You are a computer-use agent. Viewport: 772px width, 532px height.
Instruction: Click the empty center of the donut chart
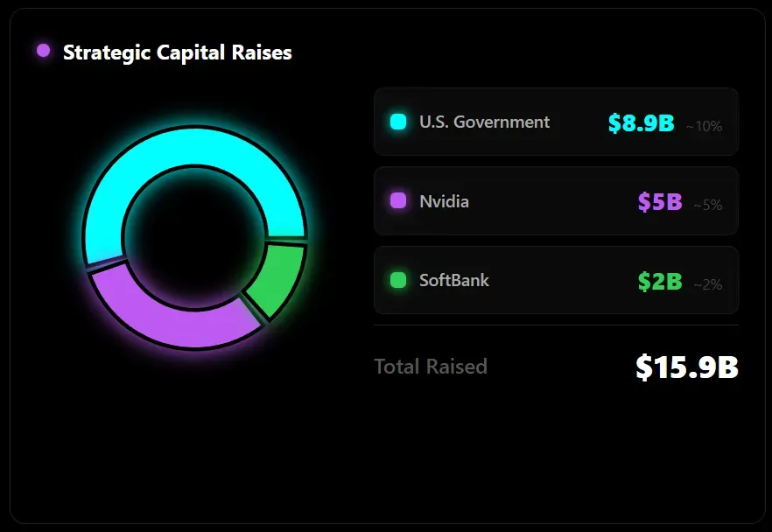click(194, 236)
